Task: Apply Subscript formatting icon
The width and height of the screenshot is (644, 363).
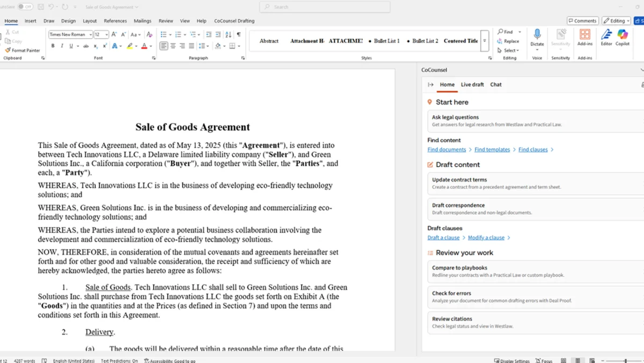Action: 96,46
